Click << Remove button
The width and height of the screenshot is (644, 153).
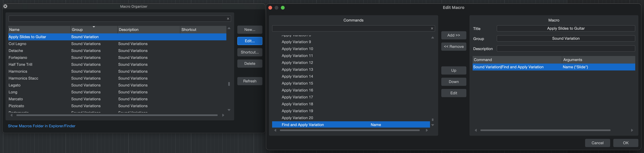454,47
